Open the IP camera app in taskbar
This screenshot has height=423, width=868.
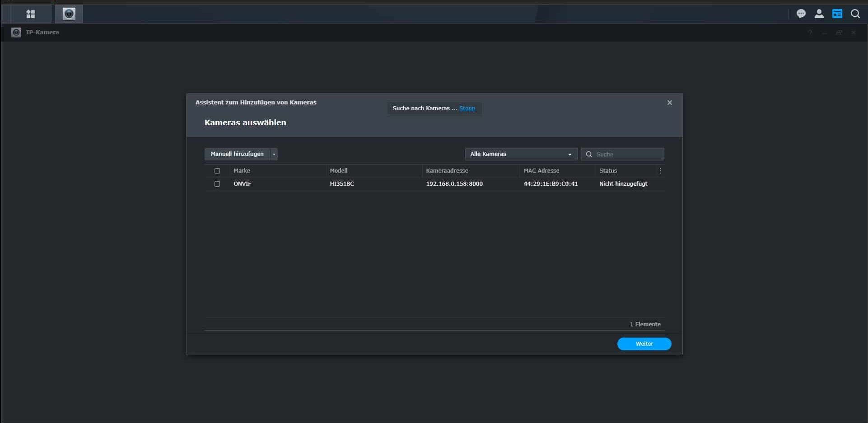(x=69, y=14)
